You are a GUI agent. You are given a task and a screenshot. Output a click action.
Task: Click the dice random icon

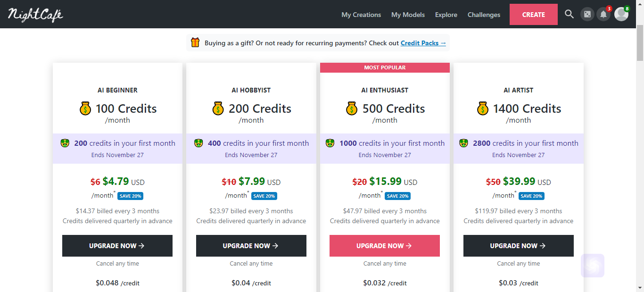pos(587,15)
